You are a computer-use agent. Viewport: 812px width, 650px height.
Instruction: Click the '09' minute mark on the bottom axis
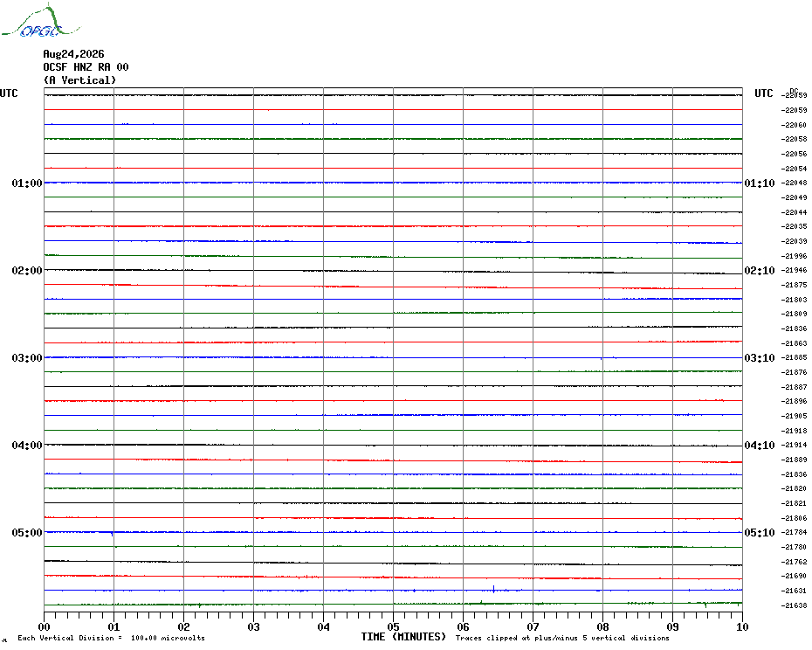[672, 626]
